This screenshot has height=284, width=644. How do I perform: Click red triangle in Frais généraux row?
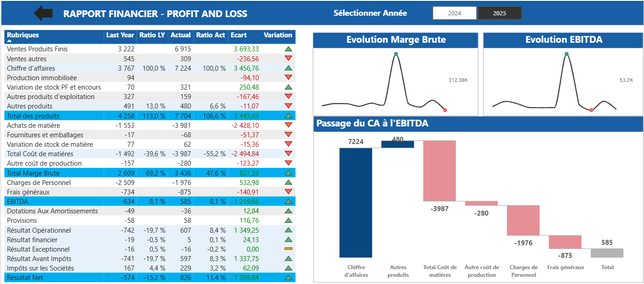click(x=288, y=192)
